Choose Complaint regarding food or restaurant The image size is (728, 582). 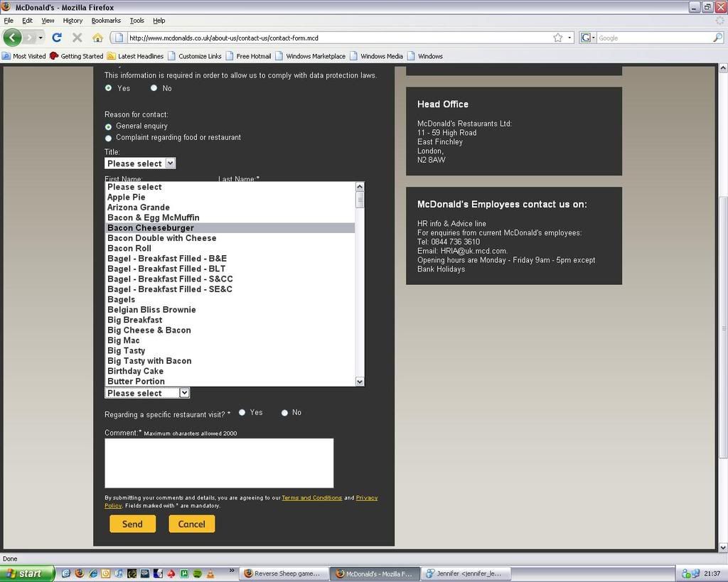108,139
